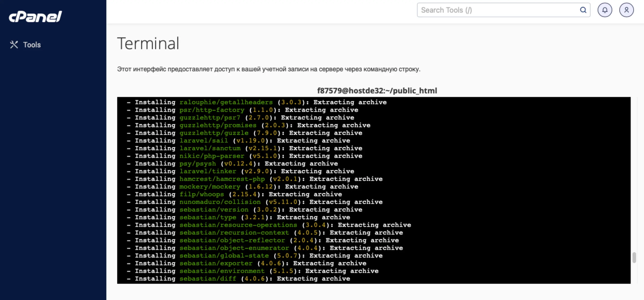Click the psr/http-factory line

[x=242, y=110]
